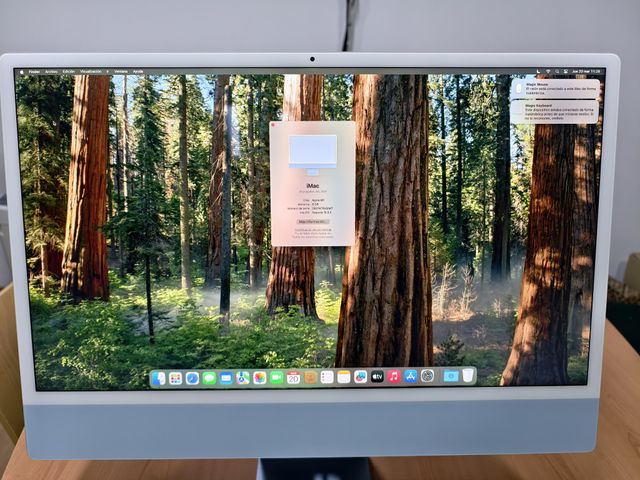Image resolution: width=640 pixels, height=480 pixels.
Task: Launch the Apple TV app
Action: [377, 376]
